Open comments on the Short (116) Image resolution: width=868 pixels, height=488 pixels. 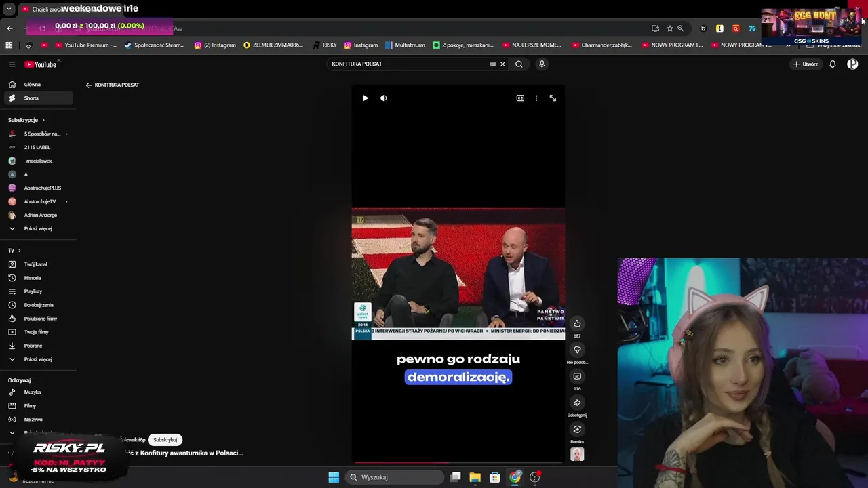(x=577, y=376)
